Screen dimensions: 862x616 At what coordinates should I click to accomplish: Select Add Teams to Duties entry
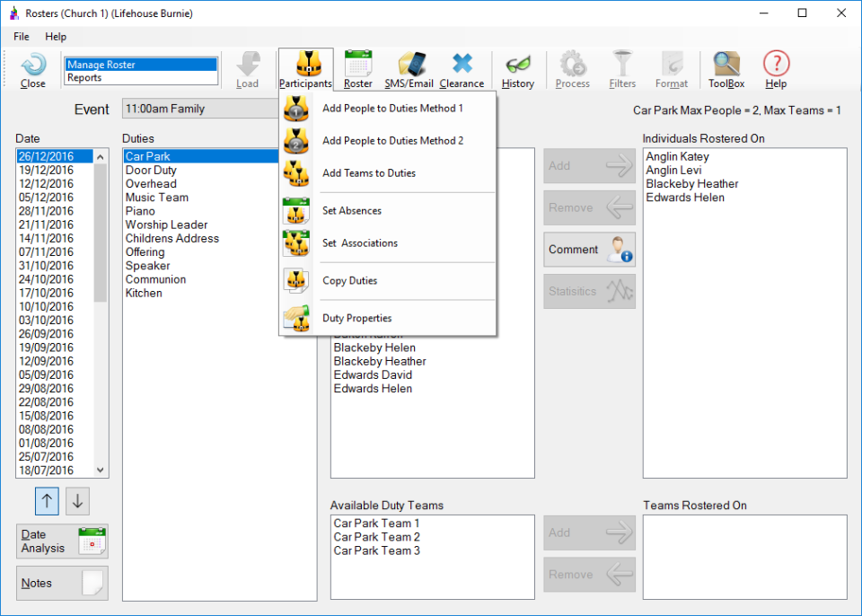pyautogui.click(x=368, y=173)
